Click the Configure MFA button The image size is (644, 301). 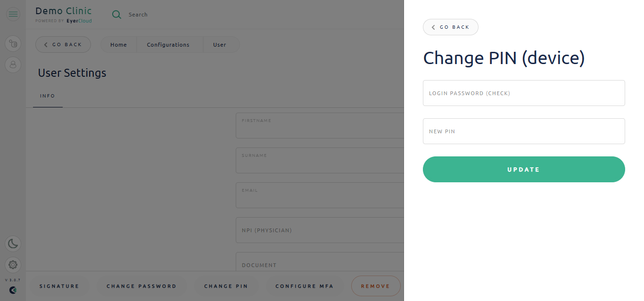[304, 286]
